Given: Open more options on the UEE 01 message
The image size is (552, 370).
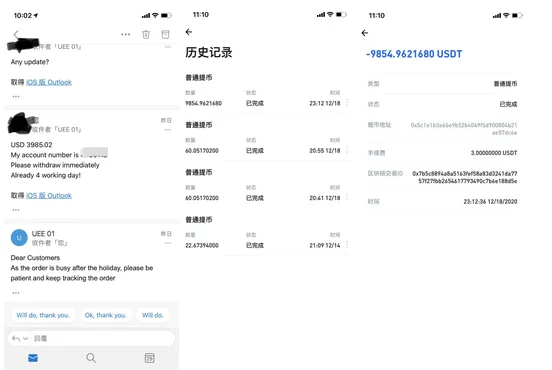Looking at the screenshot, I should pos(168,243).
